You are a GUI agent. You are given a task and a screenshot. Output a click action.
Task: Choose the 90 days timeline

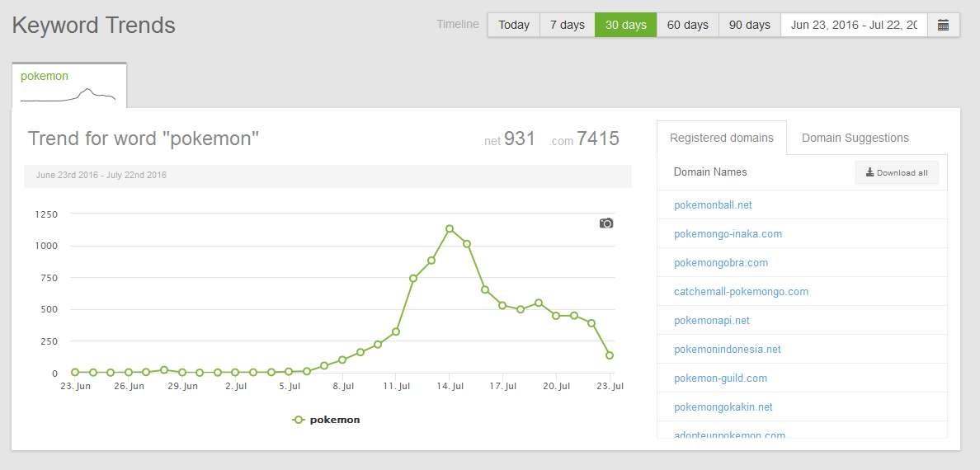coord(749,25)
